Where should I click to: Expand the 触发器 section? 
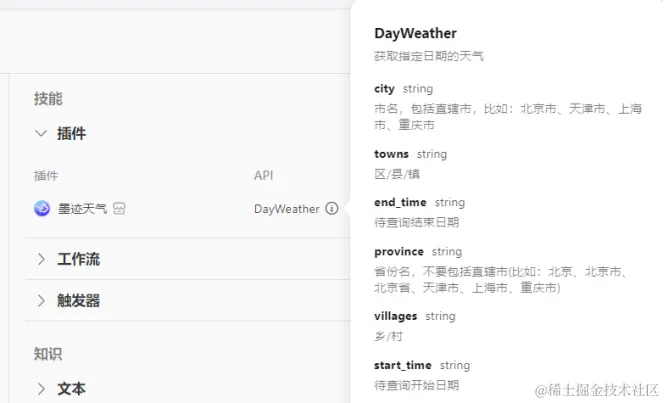(41, 301)
